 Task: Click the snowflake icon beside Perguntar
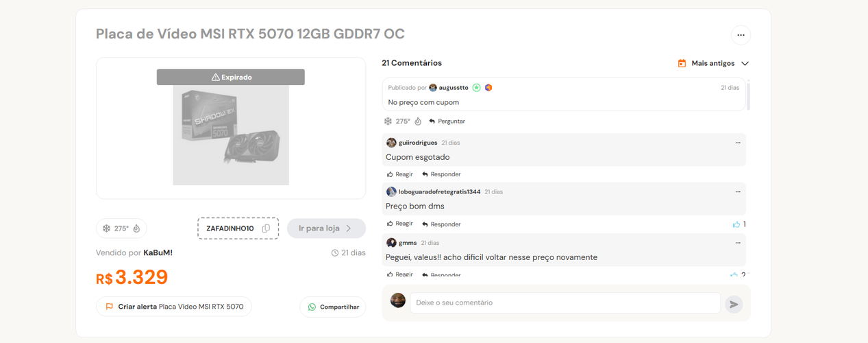pyautogui.click(x=388, y=121)
